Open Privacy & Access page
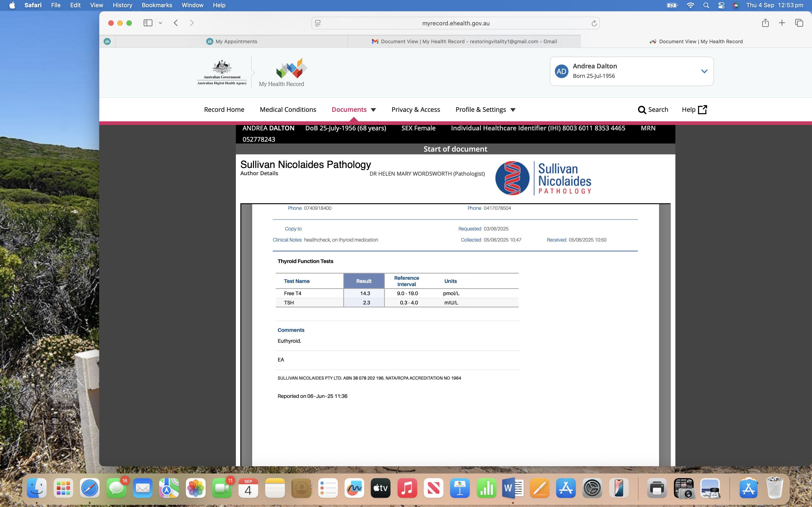The width and height of the screenshot is (812, 507). pos(415,110)
